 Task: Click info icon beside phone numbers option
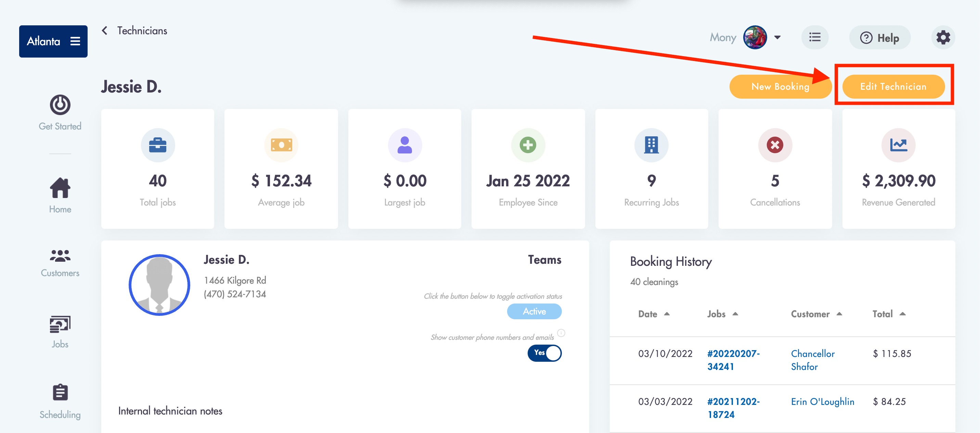pos(561,333)
